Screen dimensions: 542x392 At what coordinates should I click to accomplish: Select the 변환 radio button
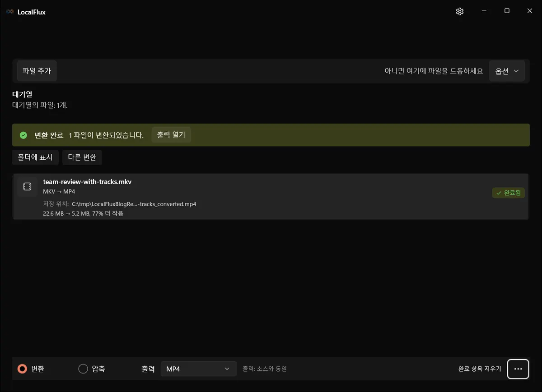(x=22, y=369)
